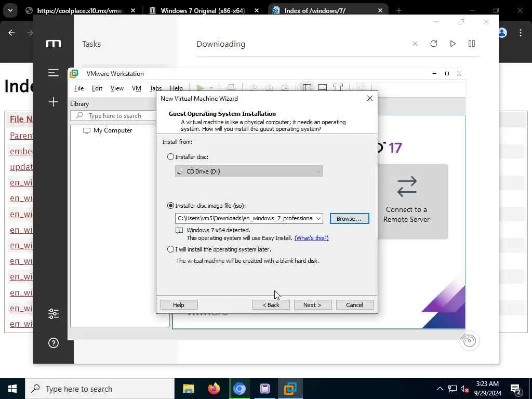The height and width of the screenshot is (399, 532).
Task: Pause all downloads with pause icon
Action: (472, 44)
